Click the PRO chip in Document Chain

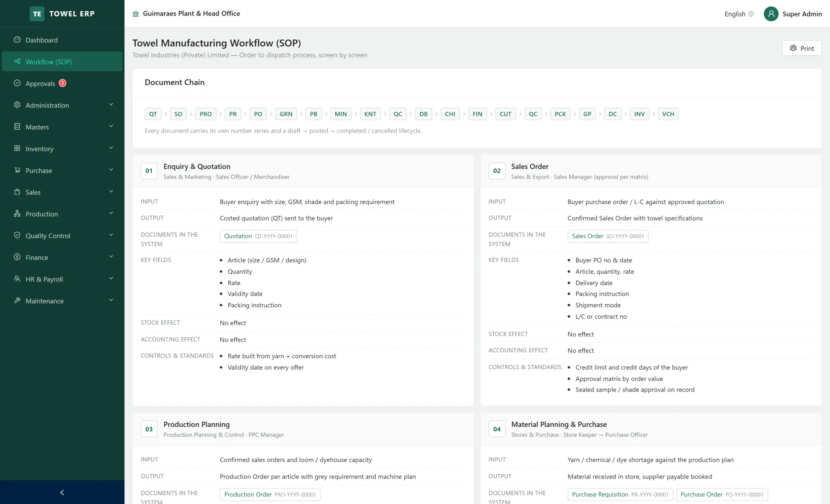206,114
